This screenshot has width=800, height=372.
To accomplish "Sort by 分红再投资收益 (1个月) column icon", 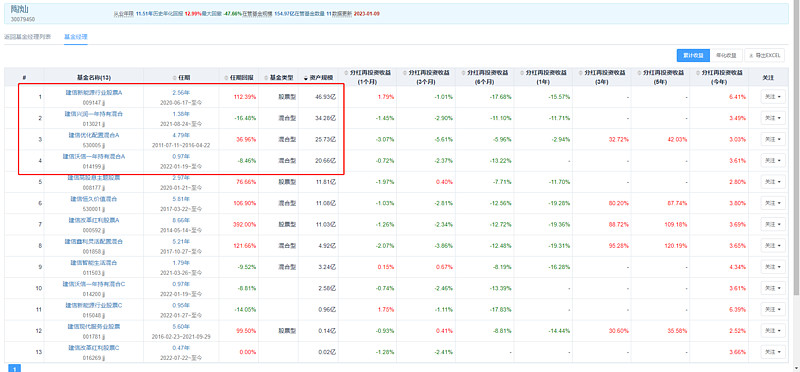I will 346,73.
